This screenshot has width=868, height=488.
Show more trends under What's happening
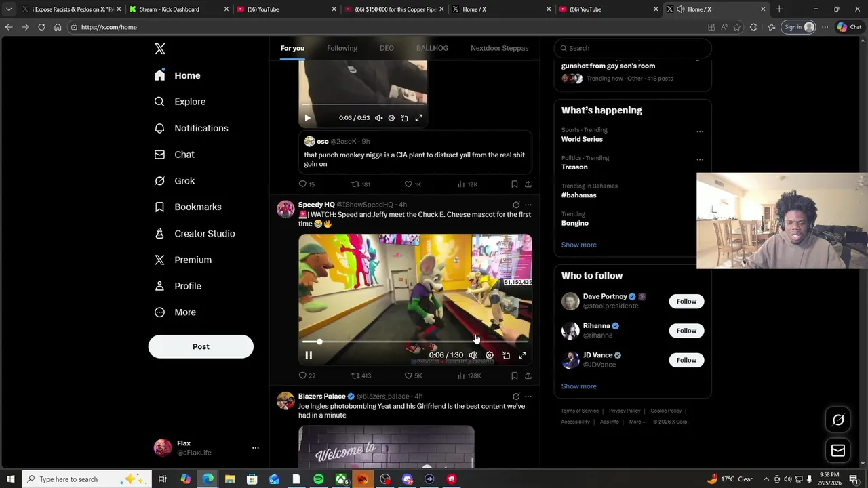[578, 245]
